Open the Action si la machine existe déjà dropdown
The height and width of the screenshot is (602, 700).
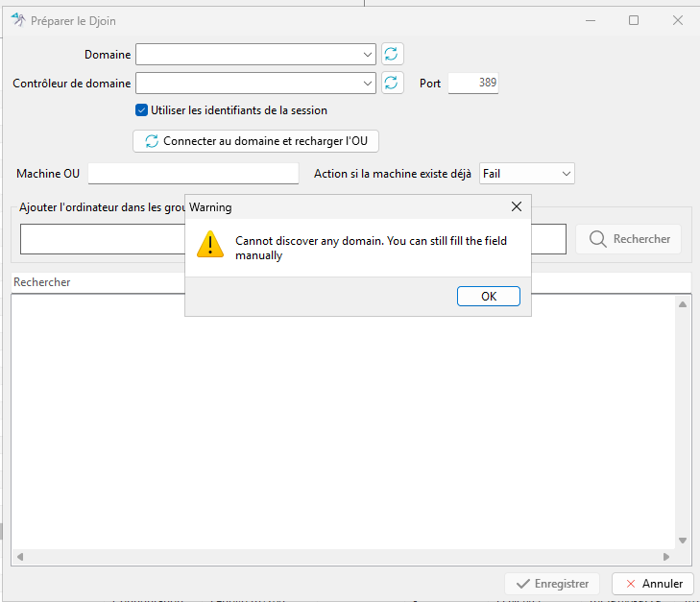tap(527, 174)
